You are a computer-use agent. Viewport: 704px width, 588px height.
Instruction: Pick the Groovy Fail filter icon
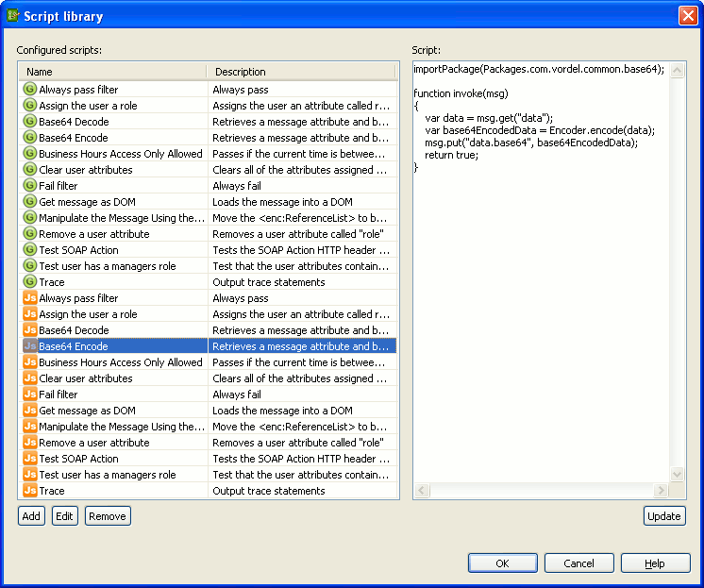tap(29, 186)
